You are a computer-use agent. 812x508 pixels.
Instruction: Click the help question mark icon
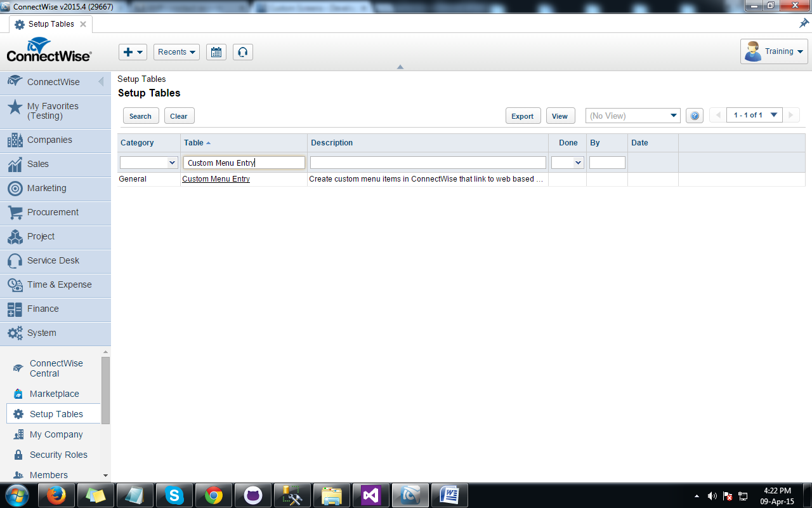point(695,116)
